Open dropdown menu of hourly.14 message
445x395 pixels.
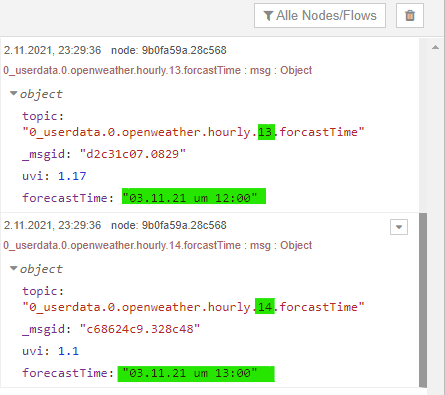(x=399, y=227)
